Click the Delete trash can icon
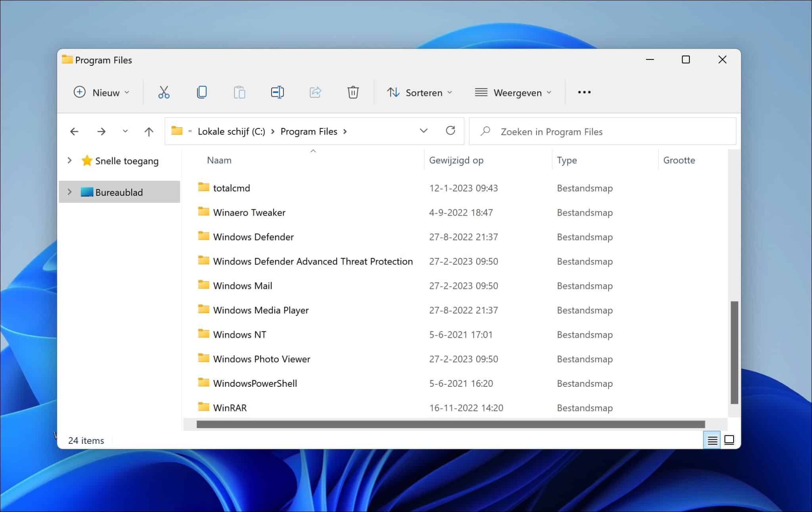Image resolution: width=812 pixels, height=512 pixels. click(353, 92)
